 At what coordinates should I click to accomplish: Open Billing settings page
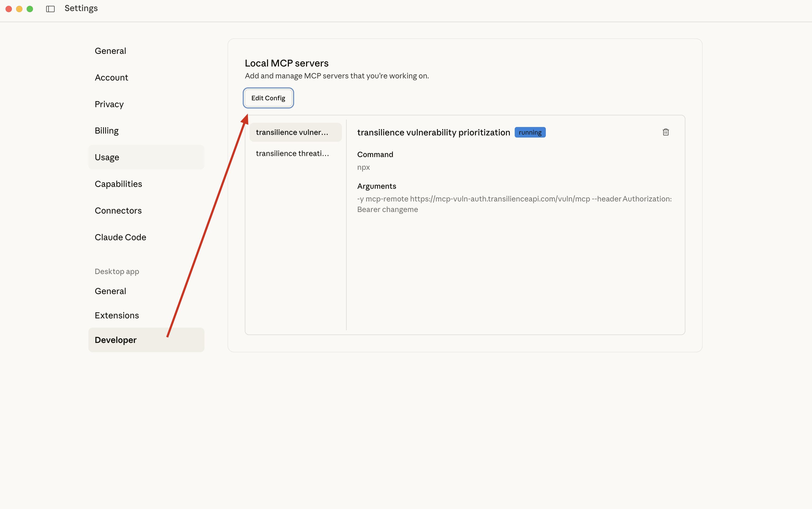[x=107, y=131]
